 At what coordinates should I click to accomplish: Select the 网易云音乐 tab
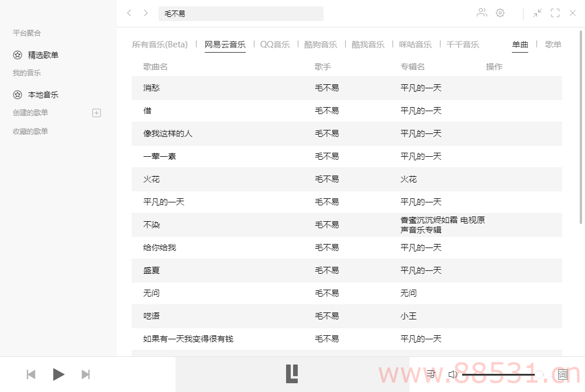225,44
